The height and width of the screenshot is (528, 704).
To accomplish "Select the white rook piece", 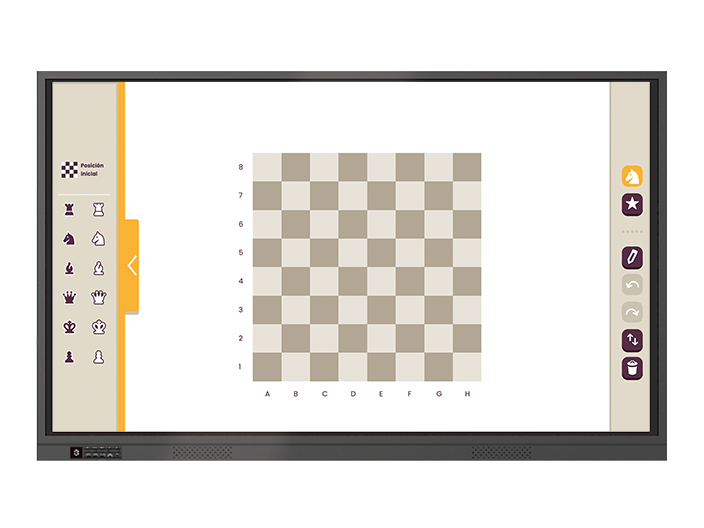I will (98, 209).
